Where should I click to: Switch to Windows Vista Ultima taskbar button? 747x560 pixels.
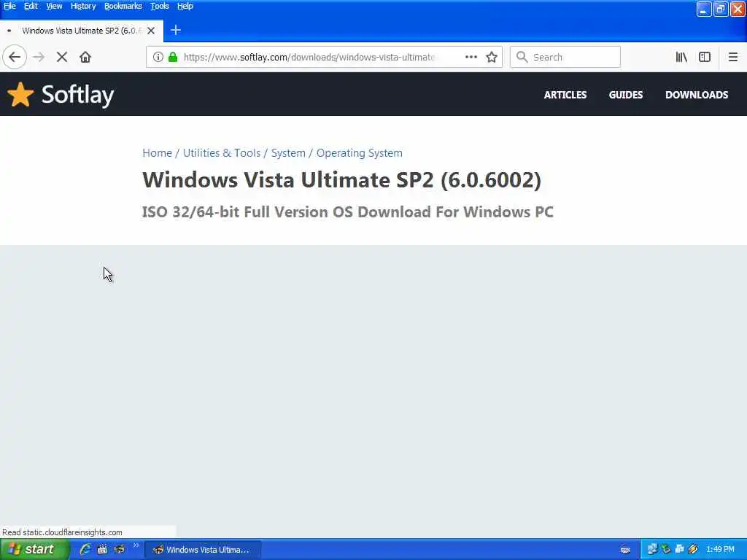[203, 550]
